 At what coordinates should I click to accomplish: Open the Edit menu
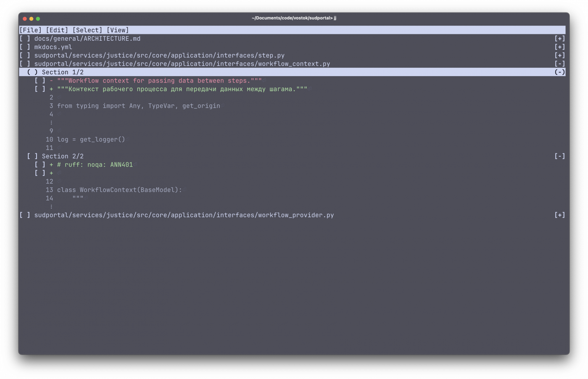[x=57, y=30]
